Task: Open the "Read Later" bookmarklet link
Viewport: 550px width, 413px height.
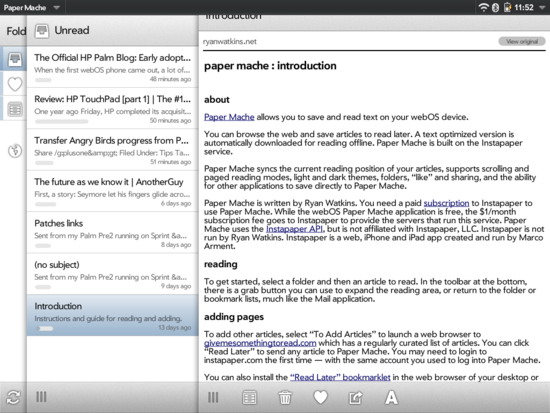Action: pos(340,377)
